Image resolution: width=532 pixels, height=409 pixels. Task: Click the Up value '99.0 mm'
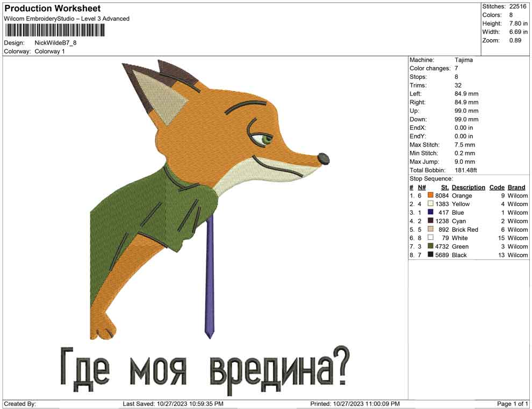click(x=466, y=111)
